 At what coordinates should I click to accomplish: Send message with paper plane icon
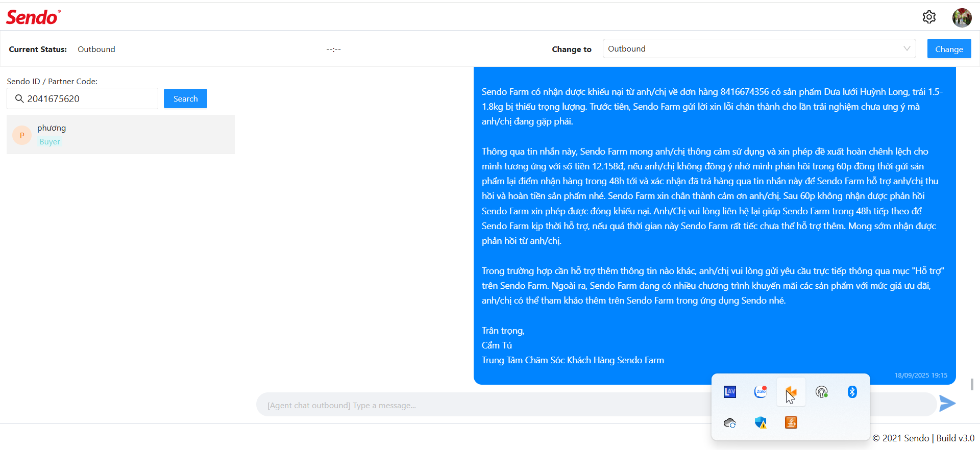(x=947, y=404)
